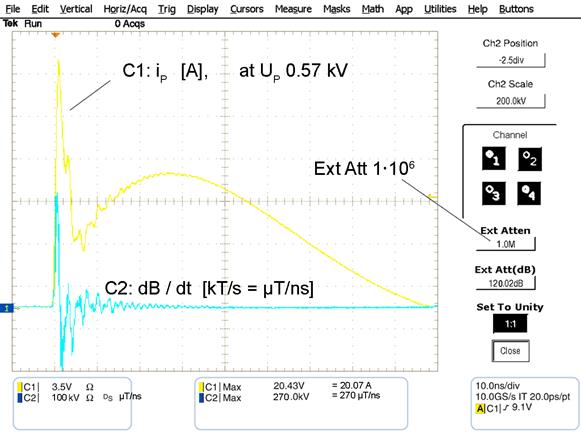Click the trigger A source badge
The height and width of the screenshot is (435, 581).
[x=480, y=409]
